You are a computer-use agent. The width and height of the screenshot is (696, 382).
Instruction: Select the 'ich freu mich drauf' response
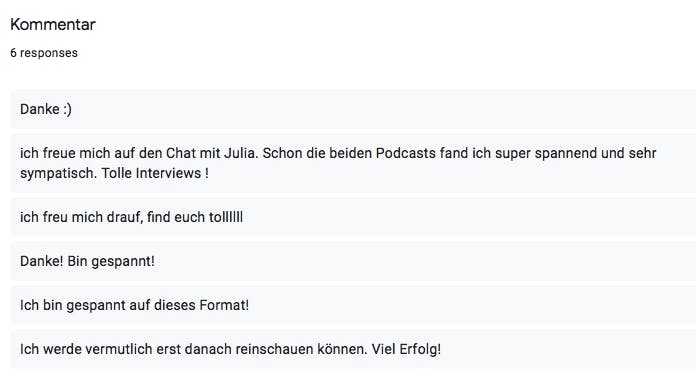click(353, 217)
